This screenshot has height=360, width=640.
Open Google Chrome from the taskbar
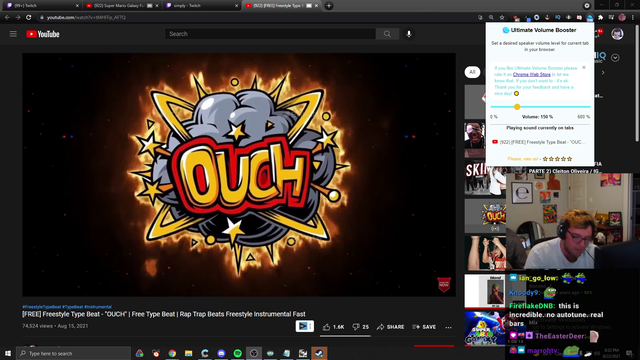pos(172,353)
